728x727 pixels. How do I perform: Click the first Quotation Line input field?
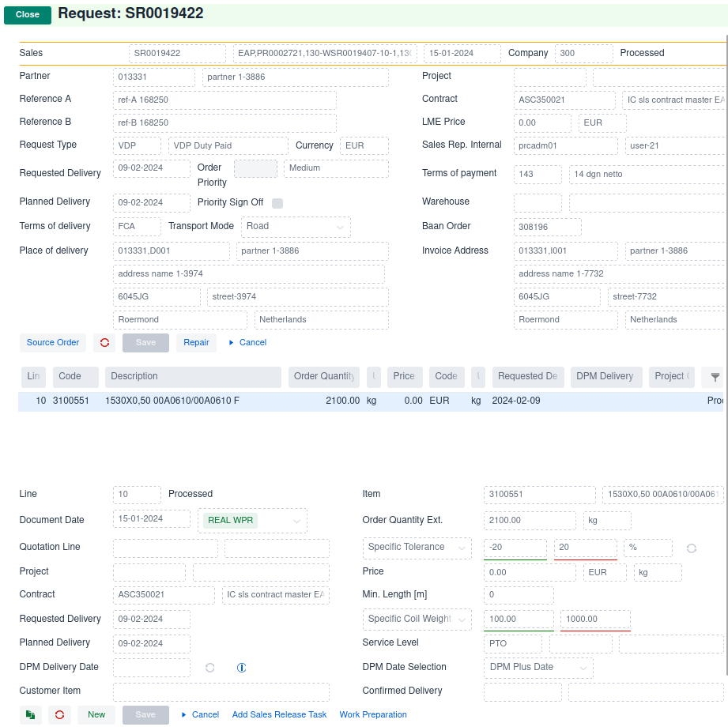(165, 548)
